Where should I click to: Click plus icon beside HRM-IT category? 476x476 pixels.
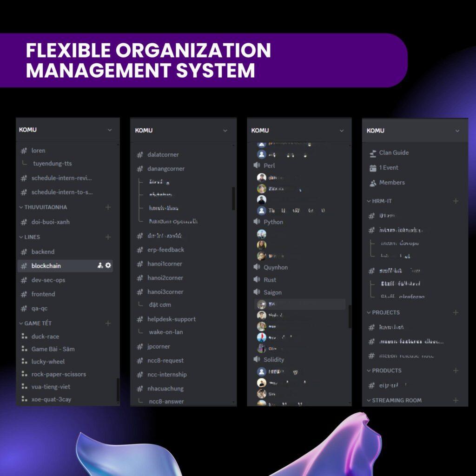tap(456, 201)
